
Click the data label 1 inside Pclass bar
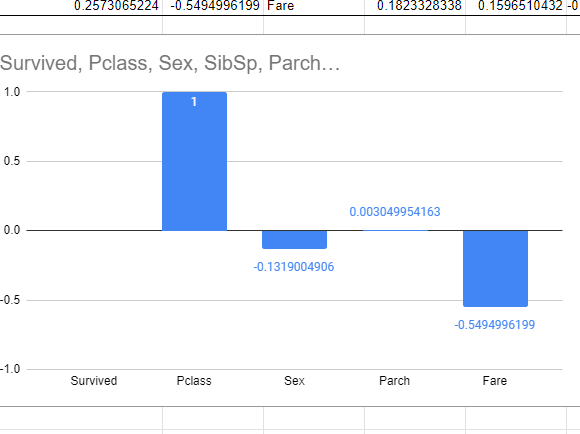point(194,102)
